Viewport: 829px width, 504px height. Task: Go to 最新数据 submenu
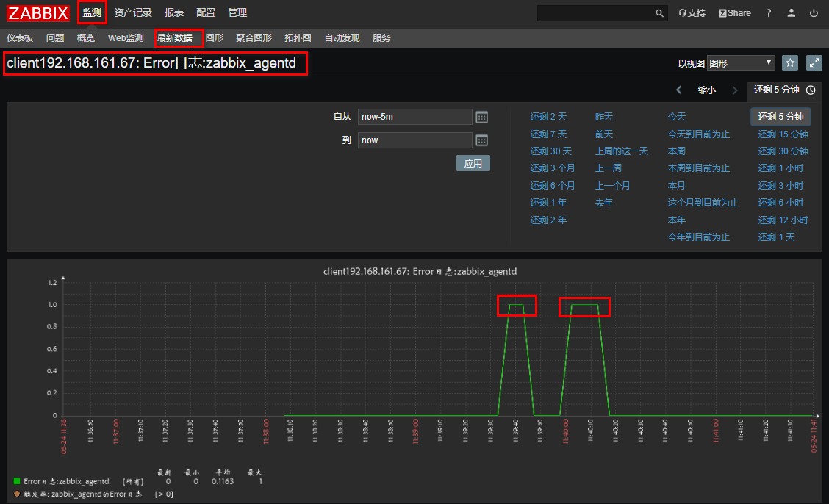click(x=175, y=38)
